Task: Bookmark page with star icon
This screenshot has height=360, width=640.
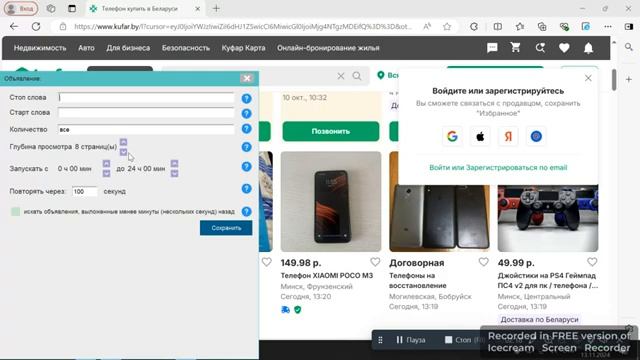Action: coord(447,27)
